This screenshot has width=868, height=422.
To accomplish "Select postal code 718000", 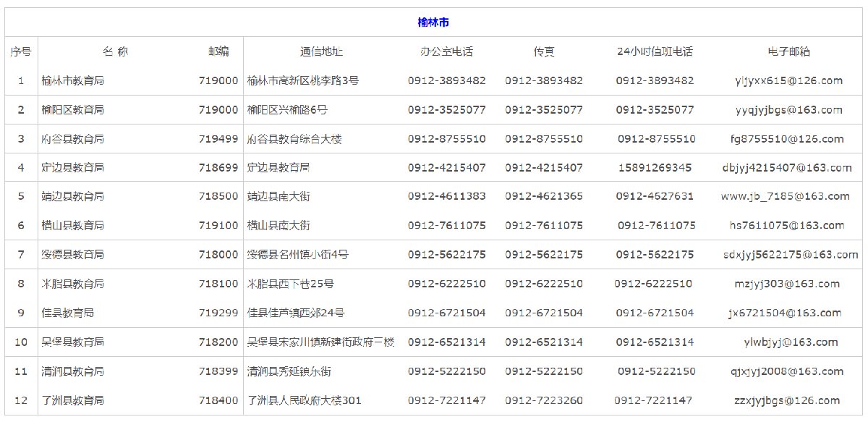I will (218, 254).
